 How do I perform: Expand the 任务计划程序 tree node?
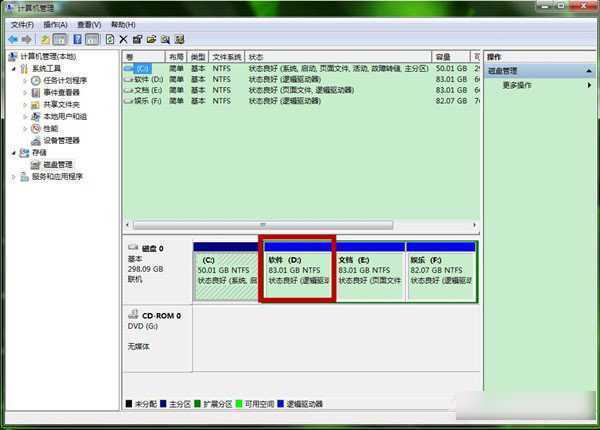point(25,81)
